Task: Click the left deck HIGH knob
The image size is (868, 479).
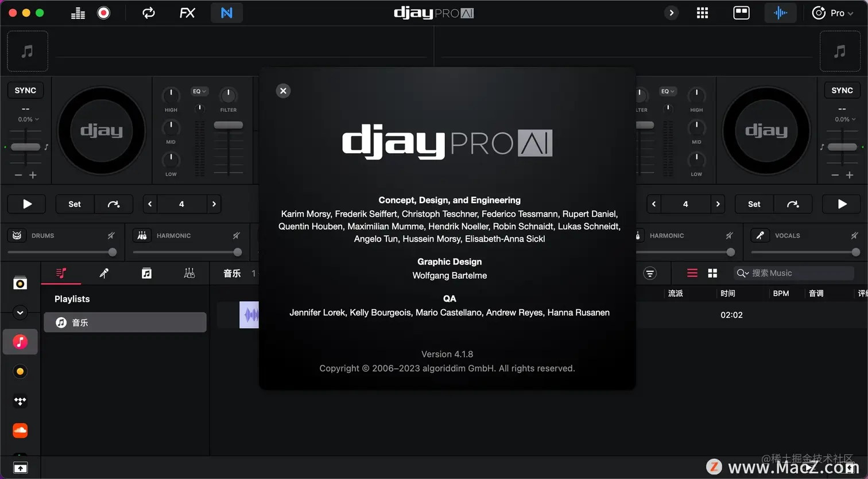Action: pos(171,95)
